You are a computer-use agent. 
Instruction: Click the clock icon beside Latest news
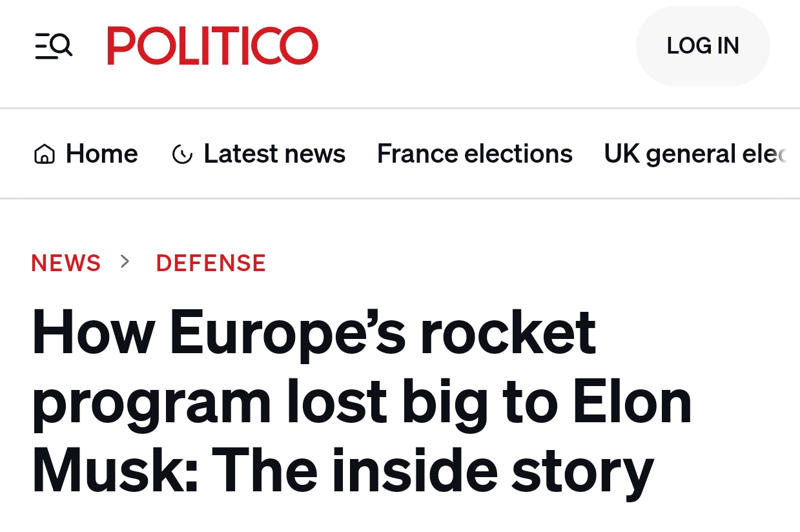(182, 154)
